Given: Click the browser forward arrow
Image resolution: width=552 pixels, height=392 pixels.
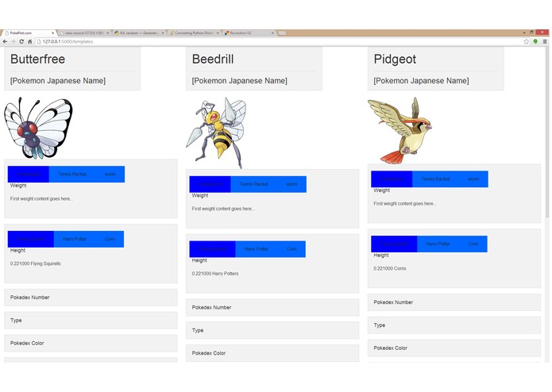Looking at the screenshot, I should 13,41.
